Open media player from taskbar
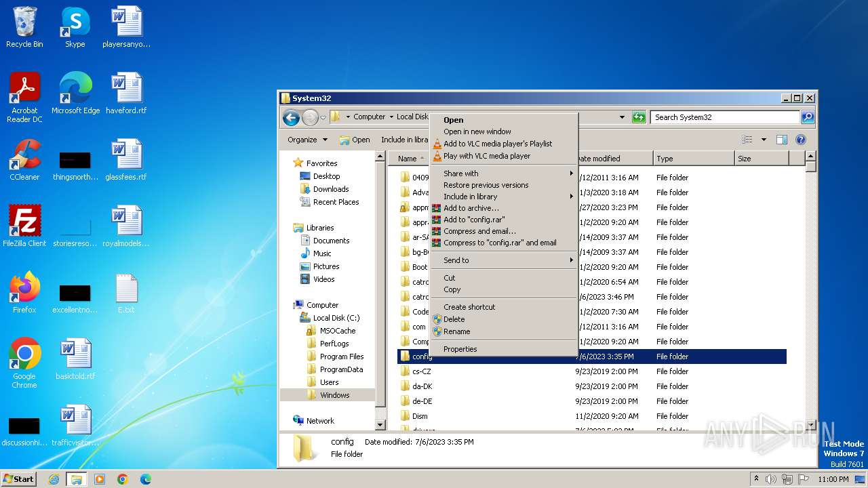The width and height of the screenshot is (868, 488). tap(100, 479)
